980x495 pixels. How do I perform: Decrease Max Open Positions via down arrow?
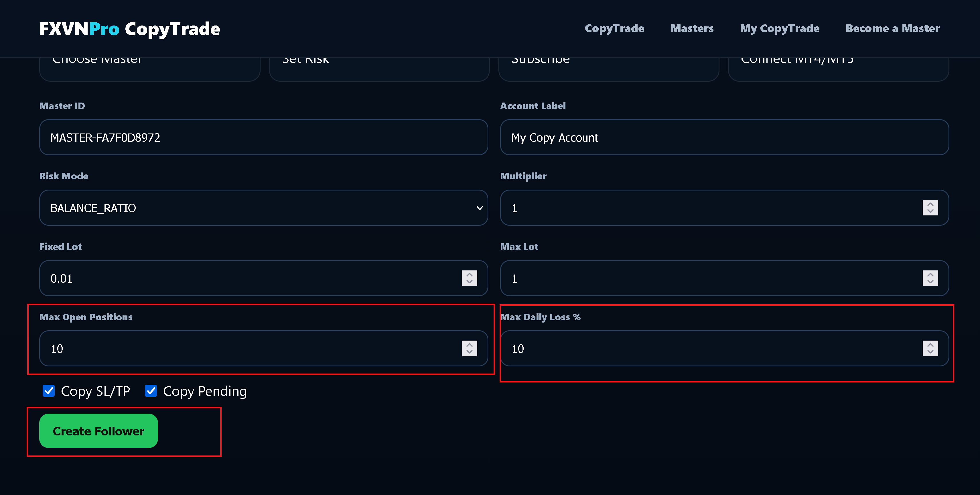[469, 352]
